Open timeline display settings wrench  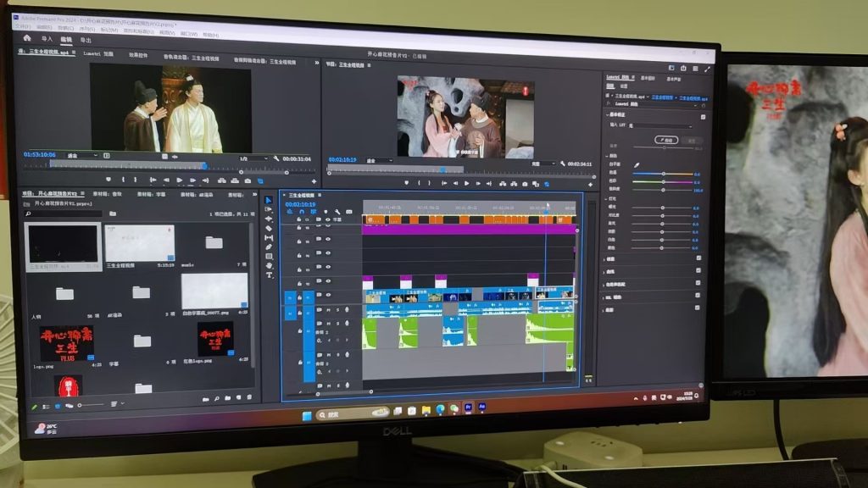[x=337, y=212]
